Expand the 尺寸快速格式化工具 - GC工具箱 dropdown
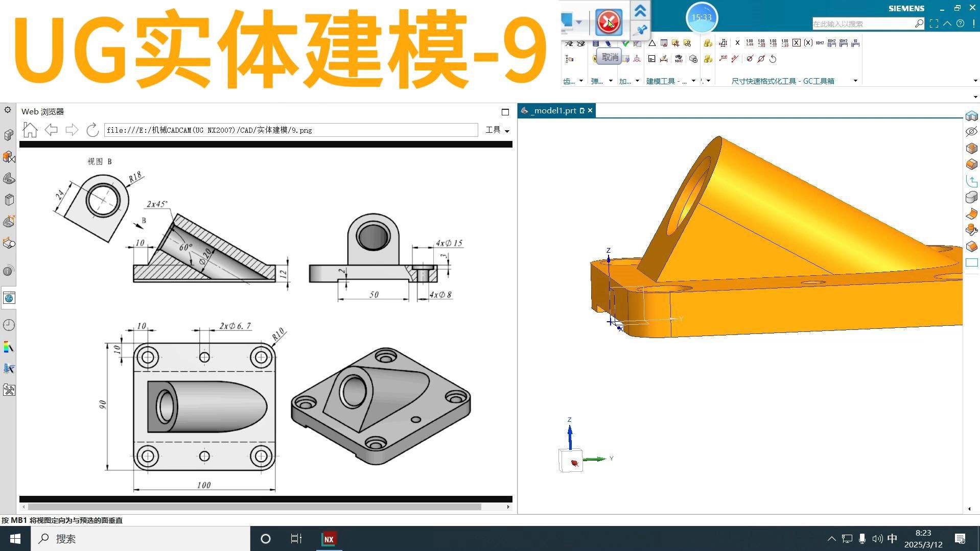Viewport: 980px width, 551px height. click(855, 82)
